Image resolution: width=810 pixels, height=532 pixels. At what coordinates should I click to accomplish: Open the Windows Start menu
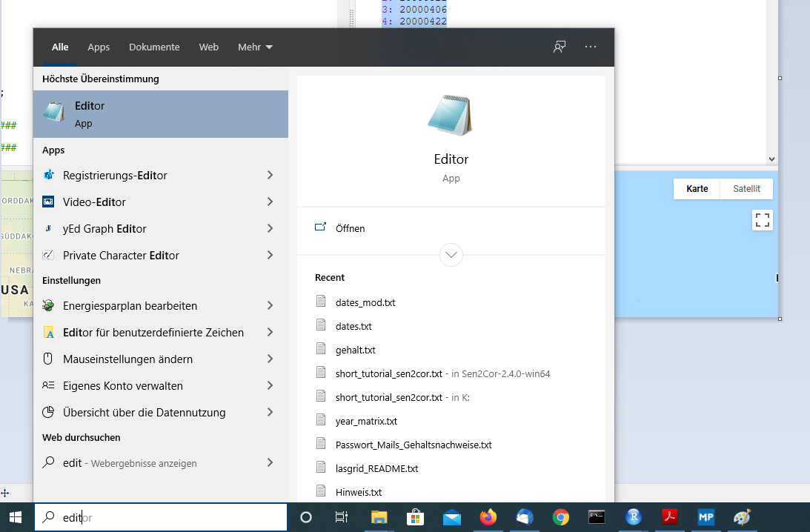[16, 517]
